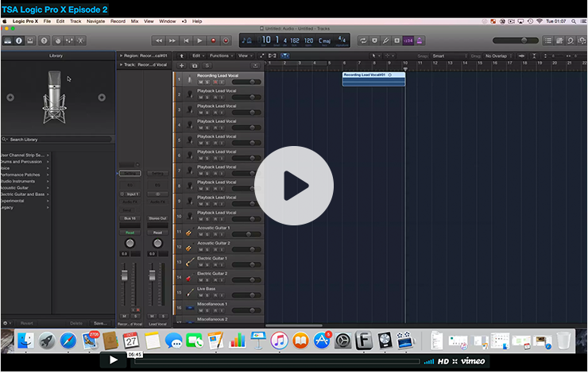The height and width of the screenshot is (373, 588).
Task: Click the Capture Recording button
Action: tap(226, 40)
